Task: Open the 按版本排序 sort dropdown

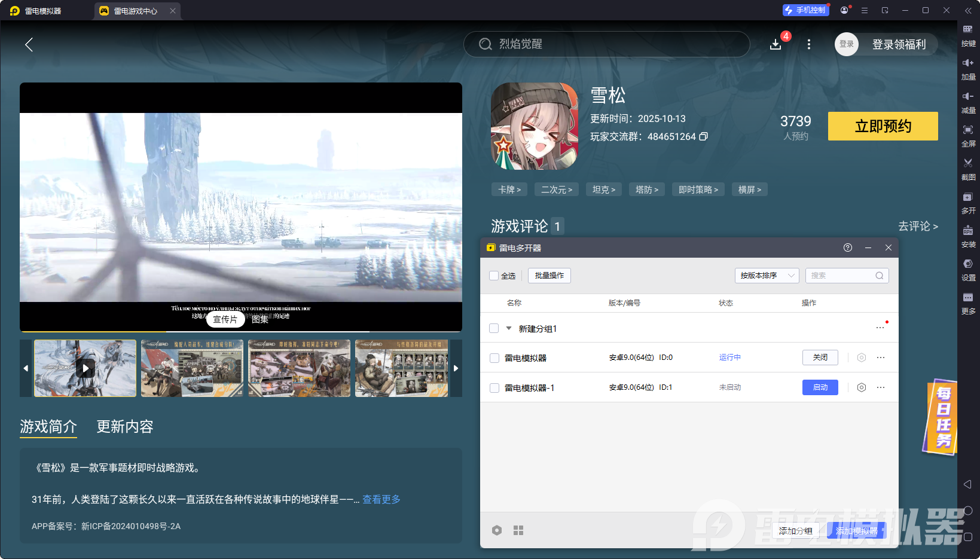Action: click(767, 275)
